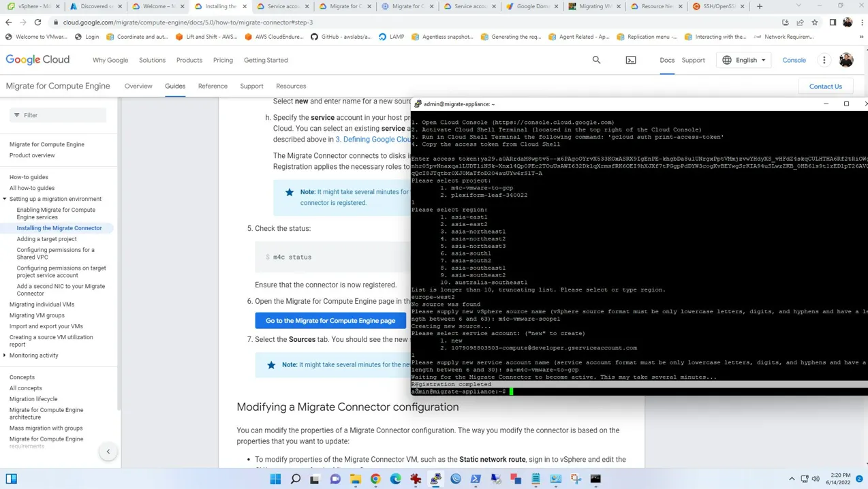
Task: Open the tab search dropdown arrow
Action: (x=799, y=6)
